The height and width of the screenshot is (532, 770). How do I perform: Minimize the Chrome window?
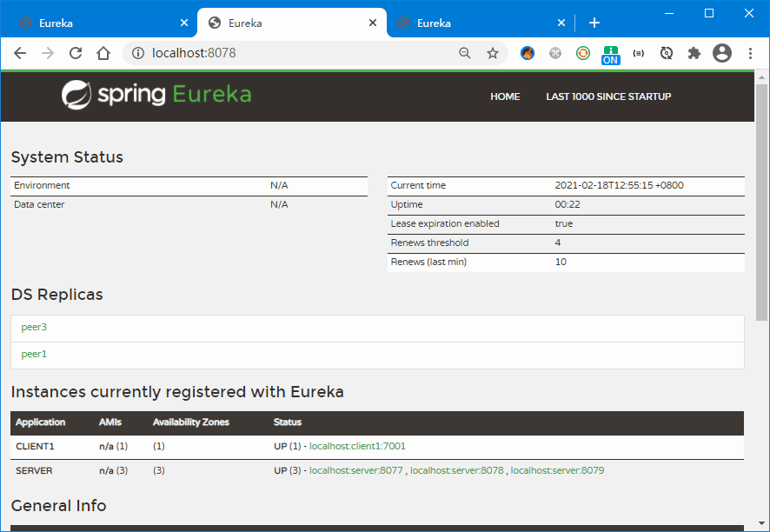point(669,13)
